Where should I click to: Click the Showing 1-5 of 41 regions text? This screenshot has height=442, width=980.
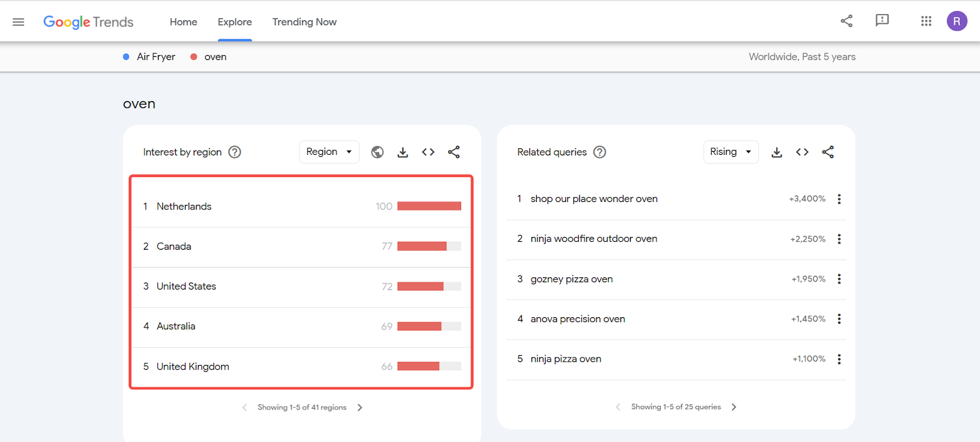coord(302,407)
